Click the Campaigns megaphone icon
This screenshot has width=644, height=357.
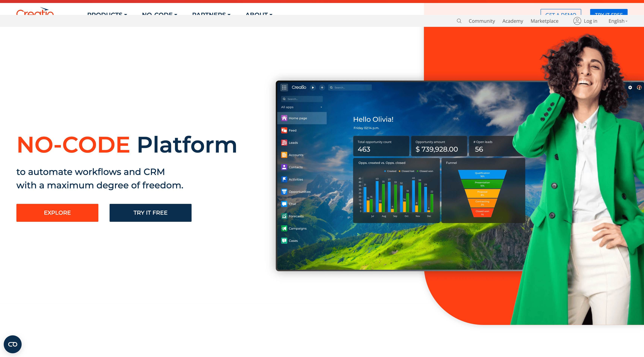tap(284, 228)
